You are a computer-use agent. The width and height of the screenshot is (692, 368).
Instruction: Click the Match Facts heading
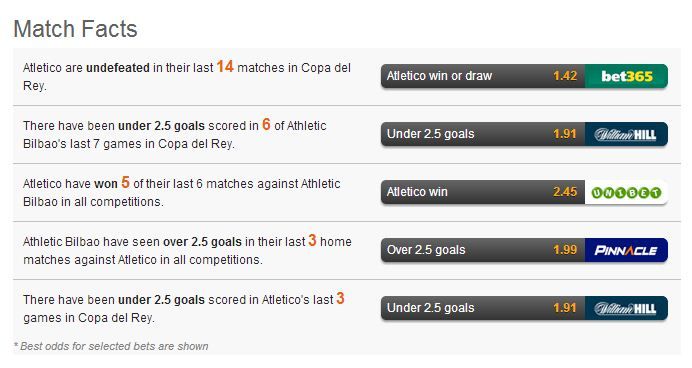pos(75,29)
